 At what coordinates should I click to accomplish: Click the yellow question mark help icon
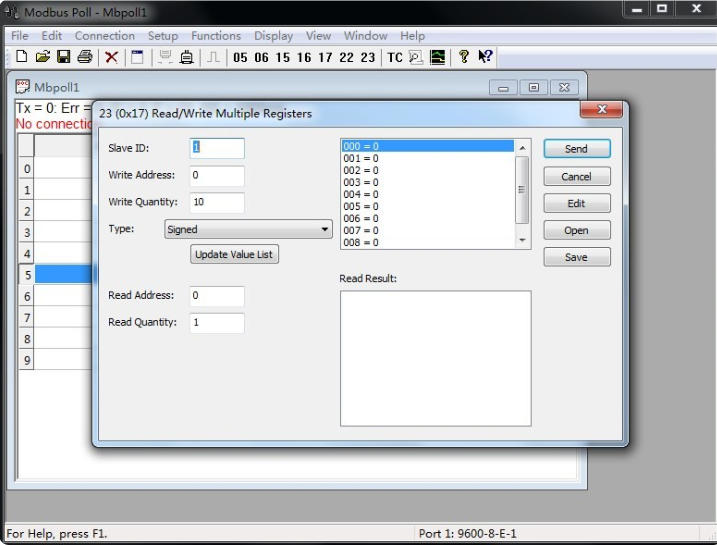point(464,57)
